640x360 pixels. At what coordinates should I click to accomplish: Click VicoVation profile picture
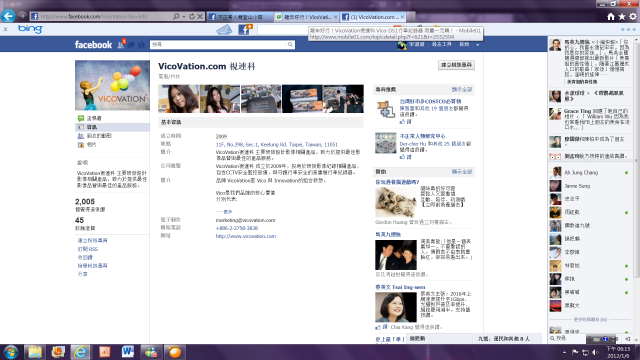(x=112, y=85)
